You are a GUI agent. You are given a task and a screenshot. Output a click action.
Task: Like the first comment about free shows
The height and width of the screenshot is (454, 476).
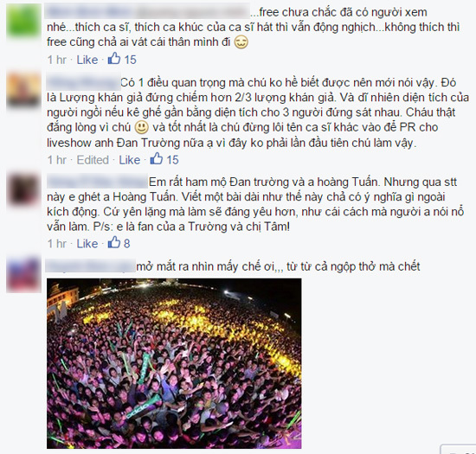pyautogui.click(x=87, y=60)
